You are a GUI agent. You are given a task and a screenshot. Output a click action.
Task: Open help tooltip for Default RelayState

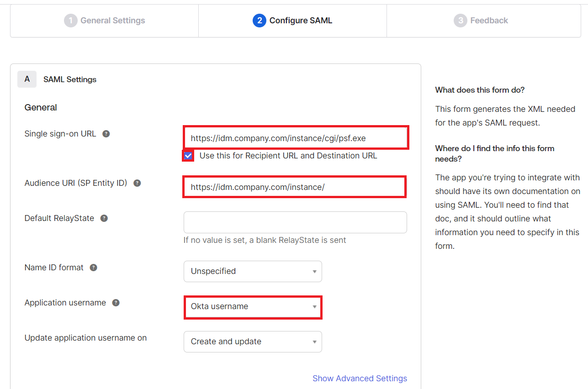104,218
